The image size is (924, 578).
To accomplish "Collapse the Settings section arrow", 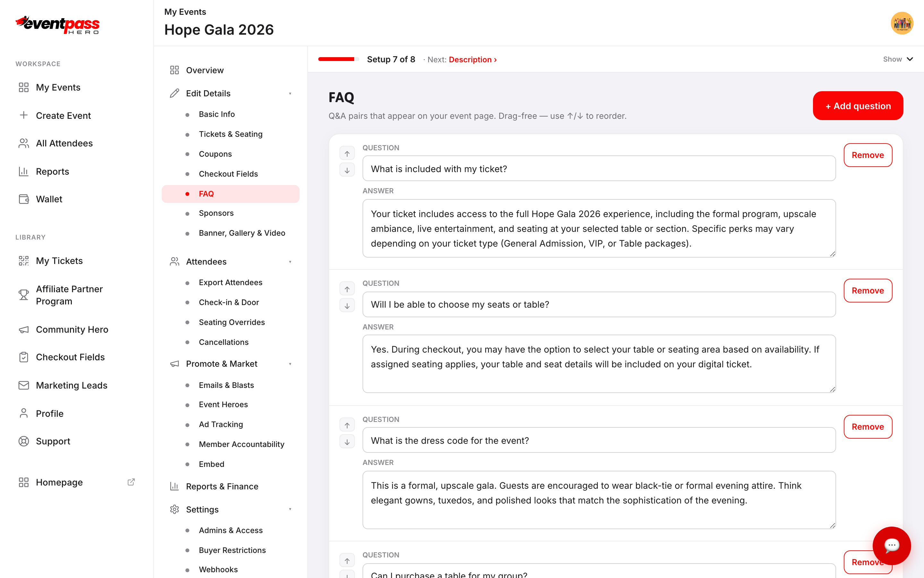I will [x=290, y=509].
